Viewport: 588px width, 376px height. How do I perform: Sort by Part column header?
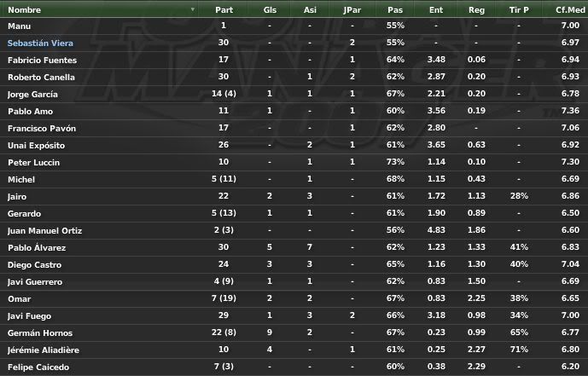(224, 9)
